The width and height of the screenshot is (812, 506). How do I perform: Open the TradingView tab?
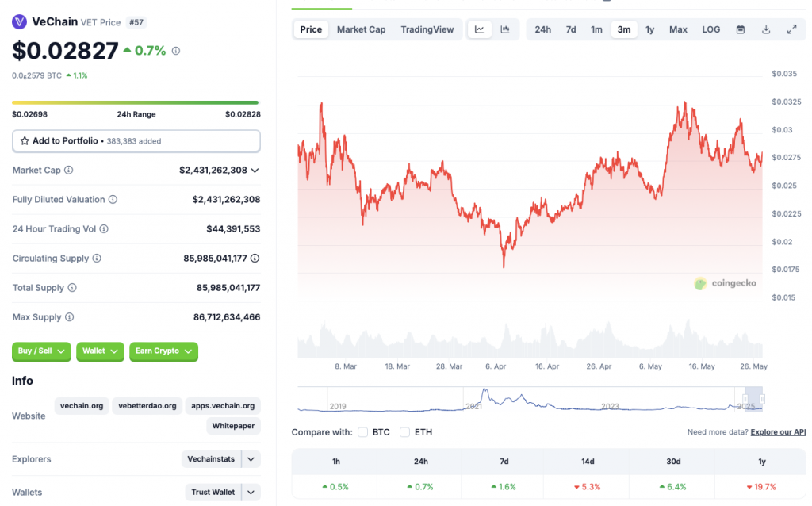click(427, 29)
